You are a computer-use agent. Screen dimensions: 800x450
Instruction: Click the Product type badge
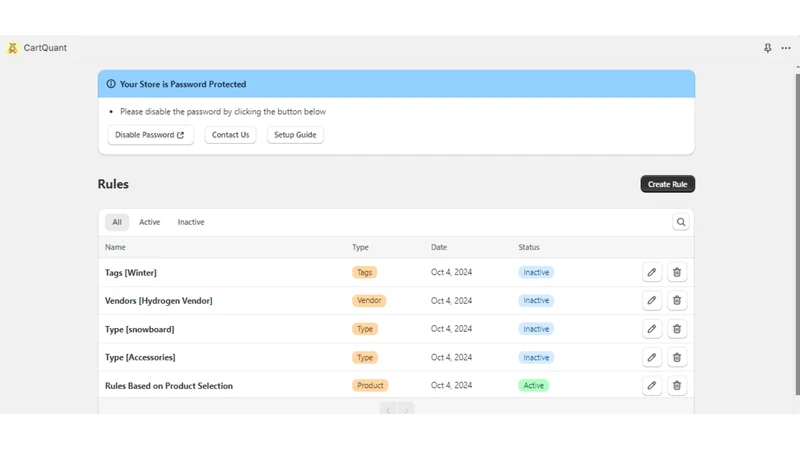click(370, 385)
